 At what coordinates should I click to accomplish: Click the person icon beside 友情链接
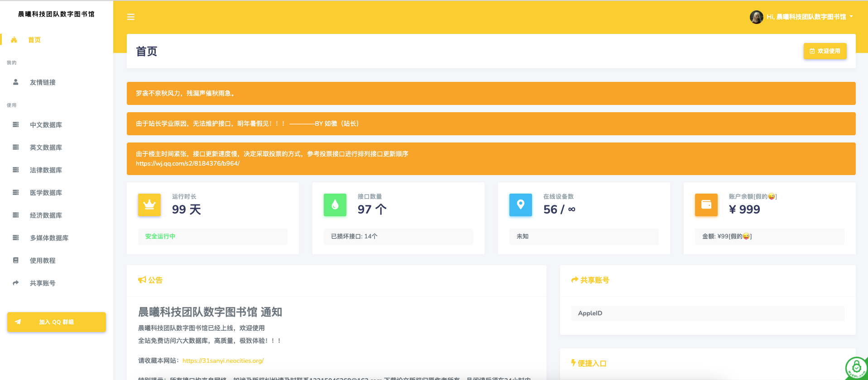tap(16, 82)
